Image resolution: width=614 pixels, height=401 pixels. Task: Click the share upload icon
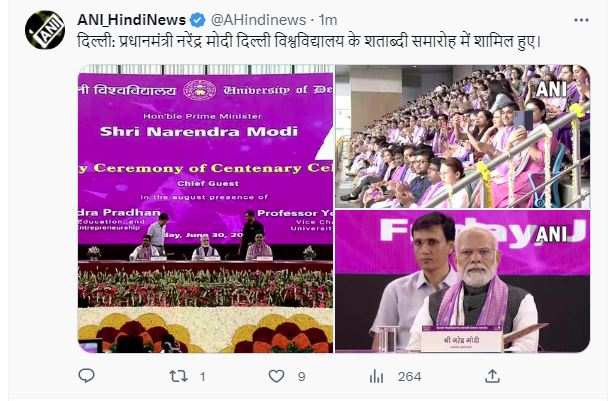pyautogui.click(x=492, y=376)
